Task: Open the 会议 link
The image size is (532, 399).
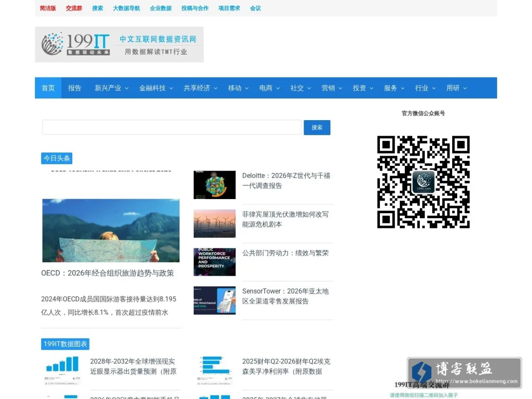Action: 255,8
